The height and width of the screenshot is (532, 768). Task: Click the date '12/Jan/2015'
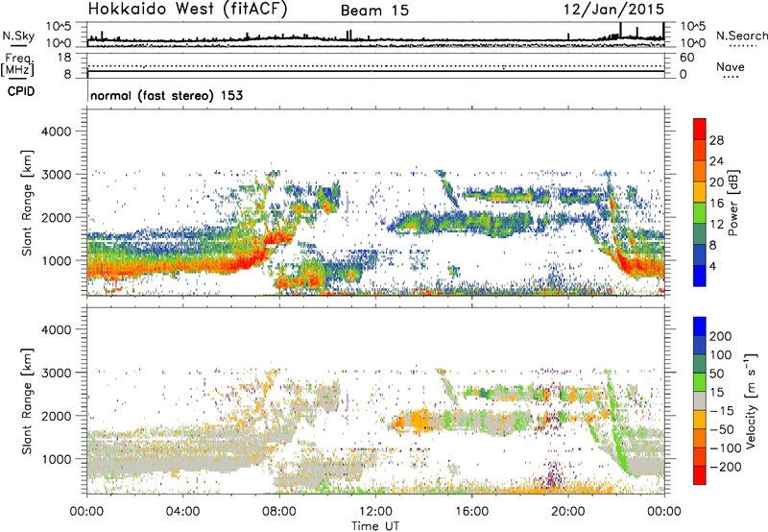[613, 9]
